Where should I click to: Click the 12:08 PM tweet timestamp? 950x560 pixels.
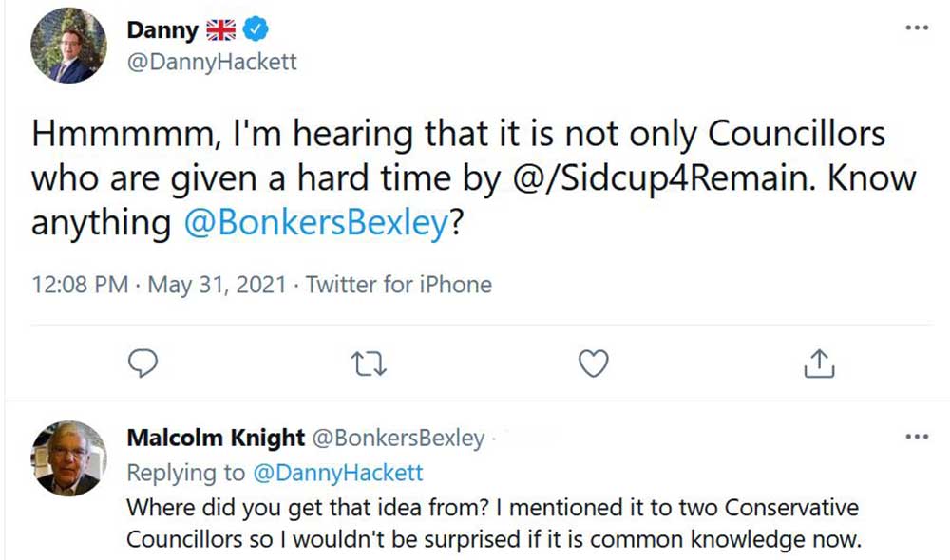point(80,284)
